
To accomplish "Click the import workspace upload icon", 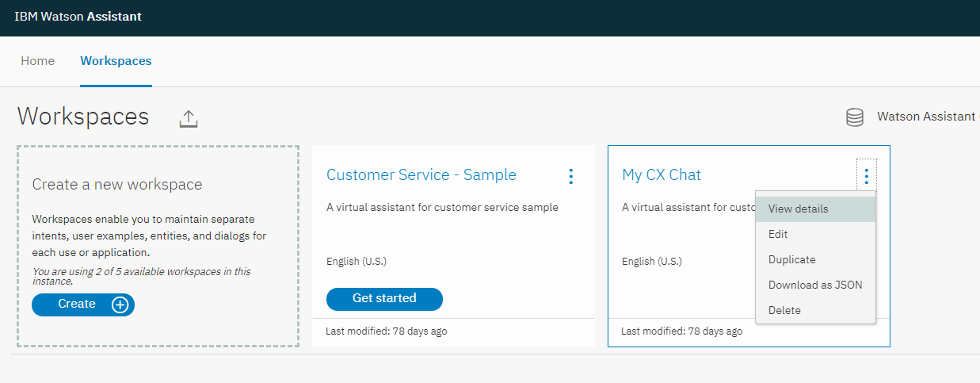I will pos(188,118).
